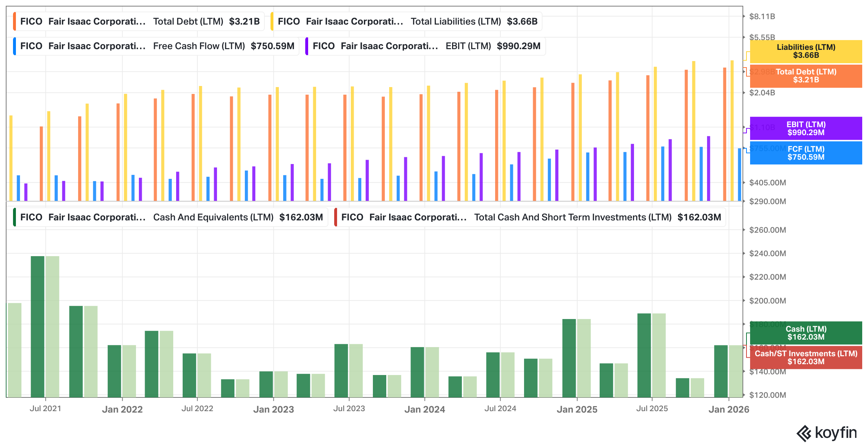Click the $2.04B y-axis label

coord(762,93)
